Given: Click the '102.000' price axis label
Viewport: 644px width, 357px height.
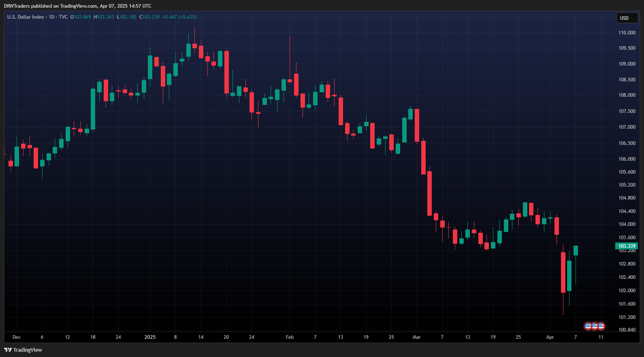Looking at the screenshot, I should [627, 291].
